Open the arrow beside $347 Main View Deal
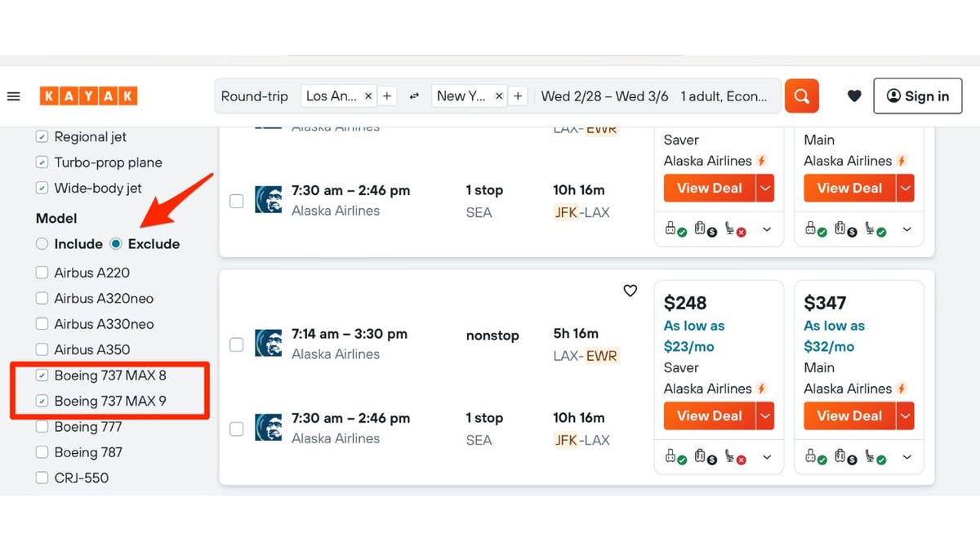Viewport: 980px width, 551px height. (x=906, y=415)
